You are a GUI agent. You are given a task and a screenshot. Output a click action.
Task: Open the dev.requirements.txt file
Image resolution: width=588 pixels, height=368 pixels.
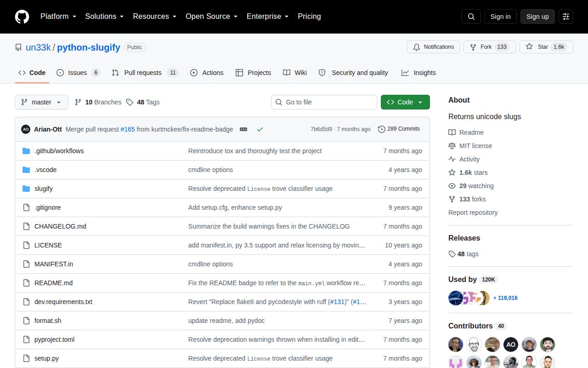pos(63,302)
